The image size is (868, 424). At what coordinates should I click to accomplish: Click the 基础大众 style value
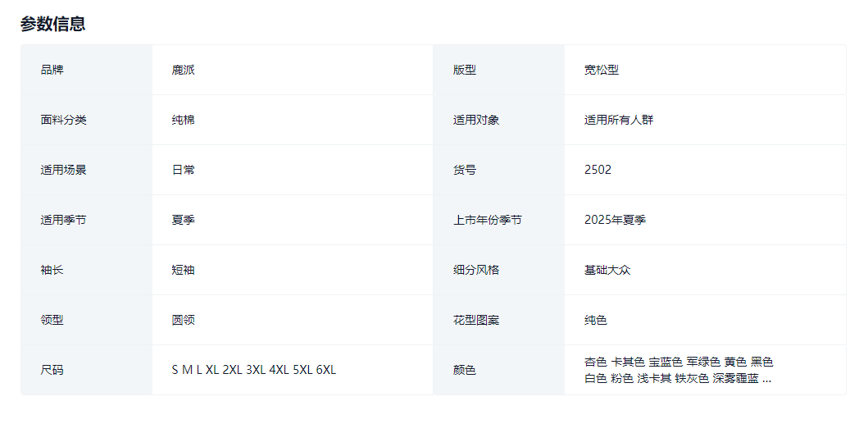[607, 270]
